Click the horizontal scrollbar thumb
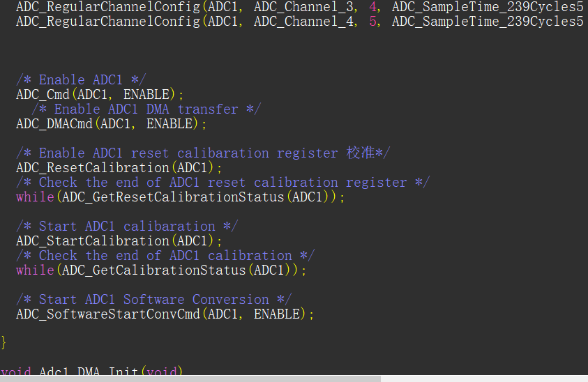Screen dimensions: 588x382 190,379
